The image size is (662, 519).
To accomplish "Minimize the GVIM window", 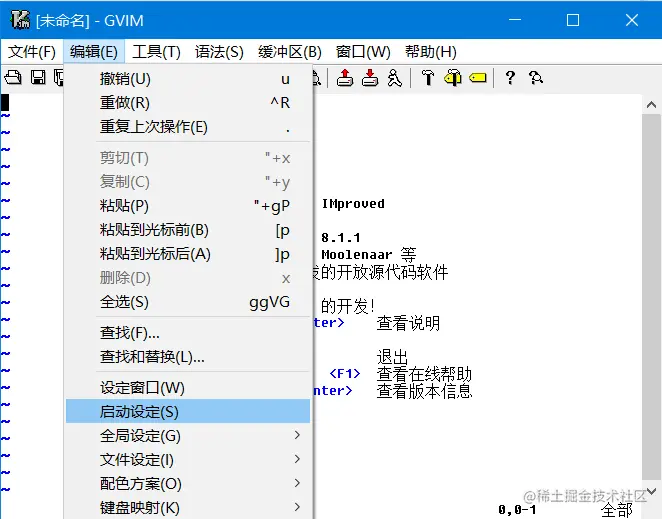I will tap(515, 20).
